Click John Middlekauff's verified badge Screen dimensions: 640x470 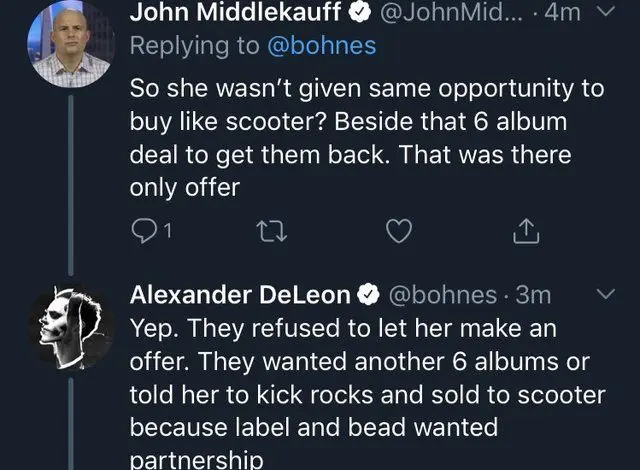[358, 15]
